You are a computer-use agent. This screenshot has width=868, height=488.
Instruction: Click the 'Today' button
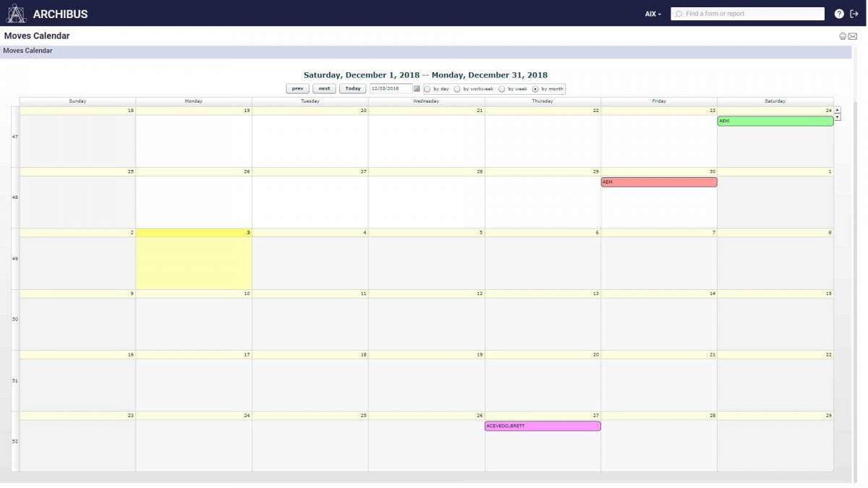352,88
